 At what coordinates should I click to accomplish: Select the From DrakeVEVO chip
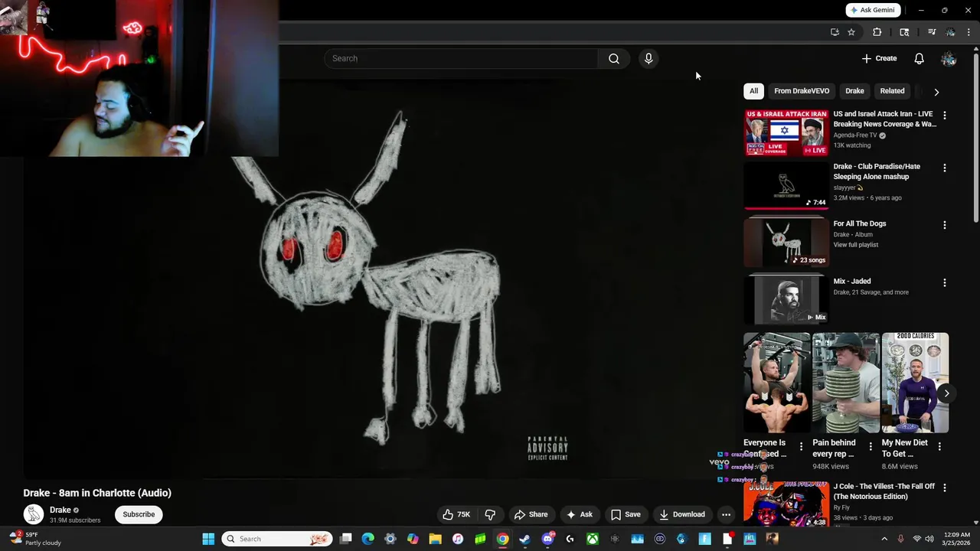pyautogui.click(x=802, y=91)
